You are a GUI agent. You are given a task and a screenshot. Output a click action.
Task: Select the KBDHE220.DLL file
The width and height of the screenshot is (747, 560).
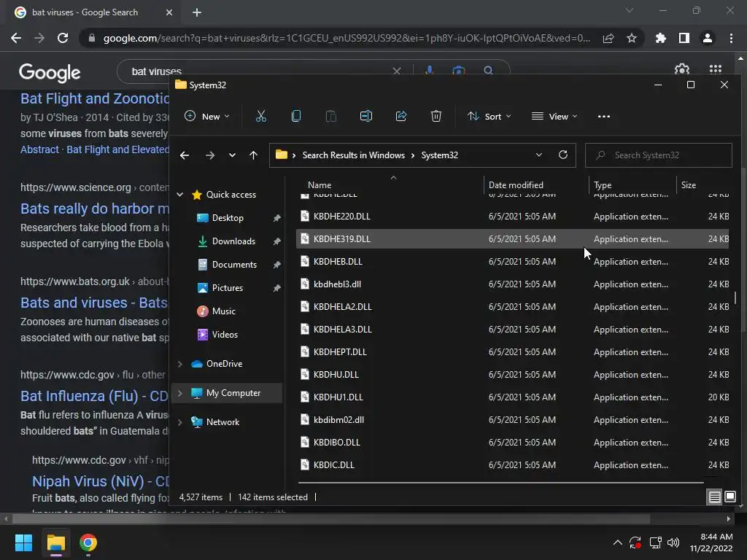point(513,216)
